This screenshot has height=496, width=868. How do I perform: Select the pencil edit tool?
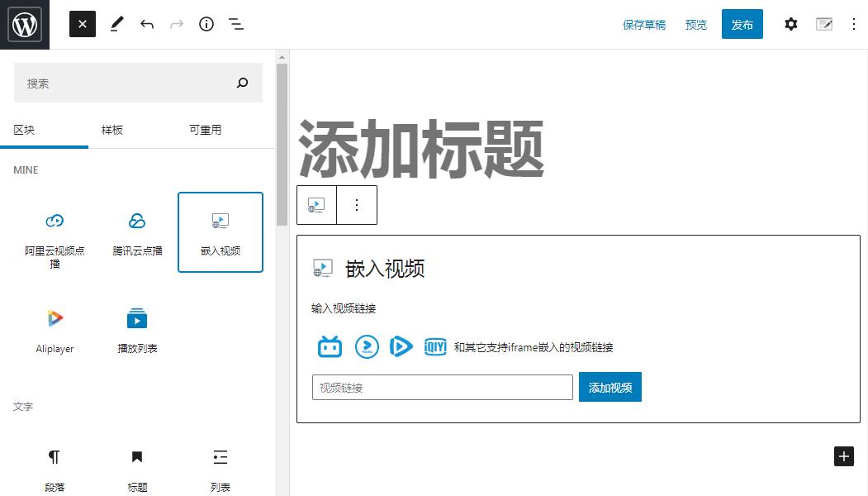[x=116, y=24]
